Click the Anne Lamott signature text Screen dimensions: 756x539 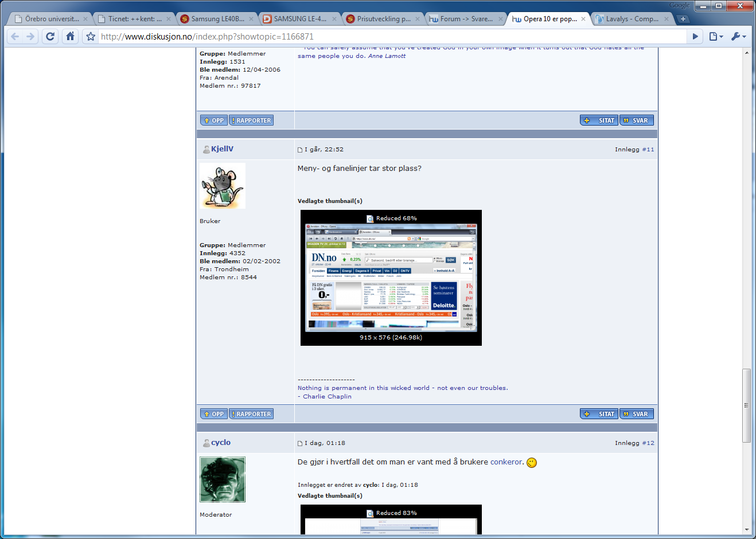[x=387, y=56]
